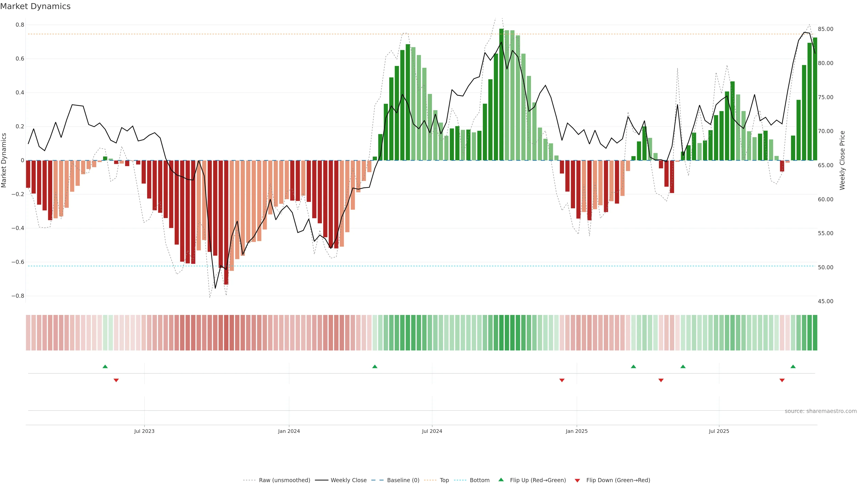
Task: Click the darkest green heat-strip cell
Action: click(501, 333)
